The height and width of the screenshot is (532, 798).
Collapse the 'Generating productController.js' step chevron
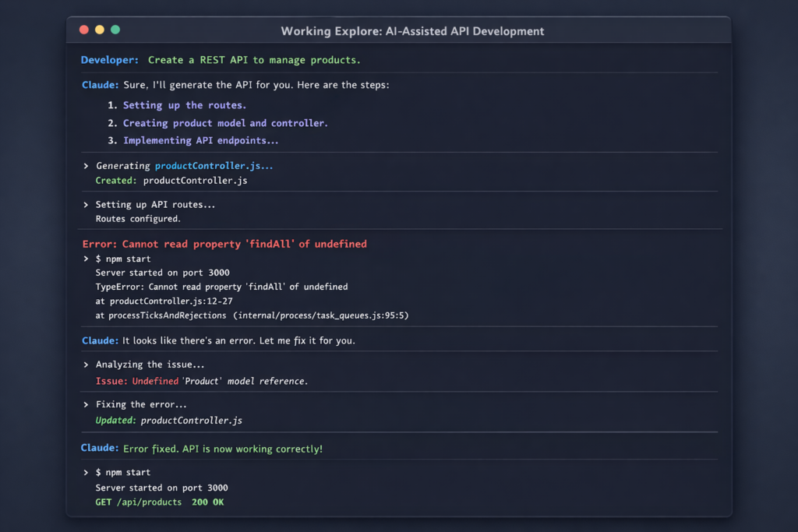[x=85, y=166]
